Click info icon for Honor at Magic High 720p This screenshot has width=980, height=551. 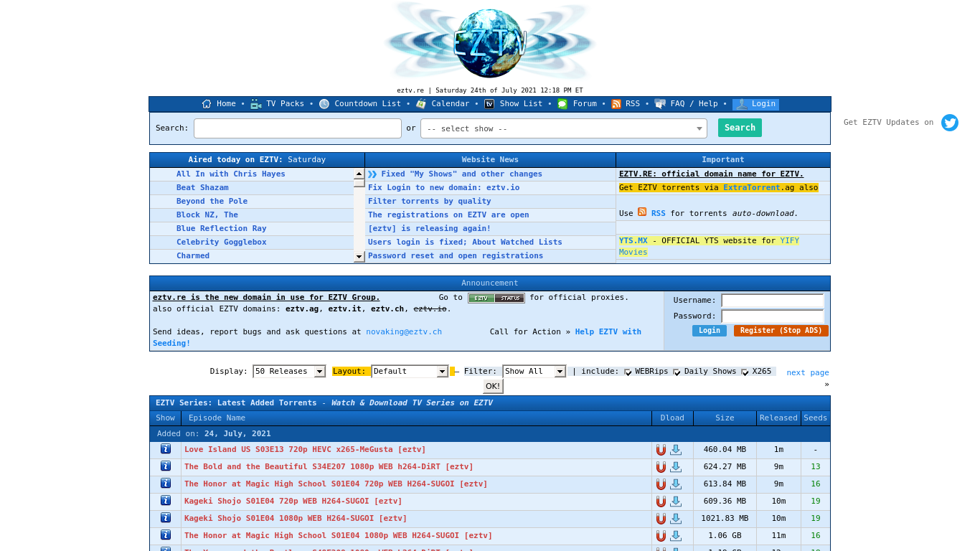point(166,484)
